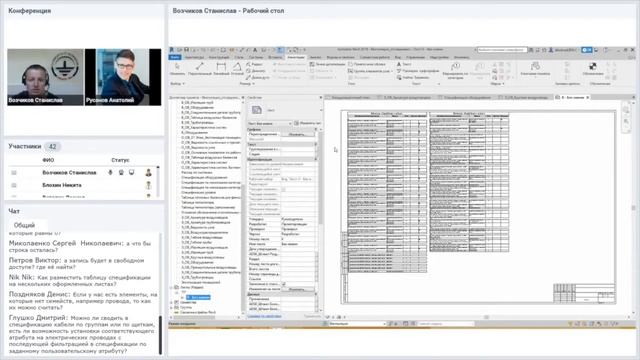The width and height of the screenshot is (640, 360).
Task: Select the Modify arrow tool in ribbon
Action: click(x=177, y=68)
